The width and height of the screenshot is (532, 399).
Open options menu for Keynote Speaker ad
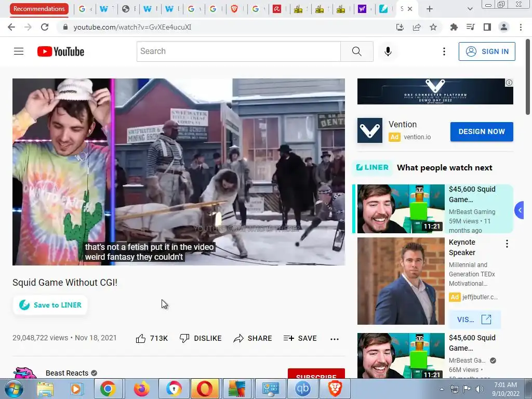click(507, 244)
